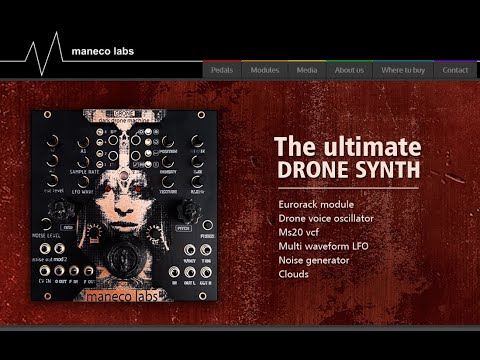Open the Modules menu item
Image resolution: width=480 pixels, height=360 pixels.
coord(265,70)
